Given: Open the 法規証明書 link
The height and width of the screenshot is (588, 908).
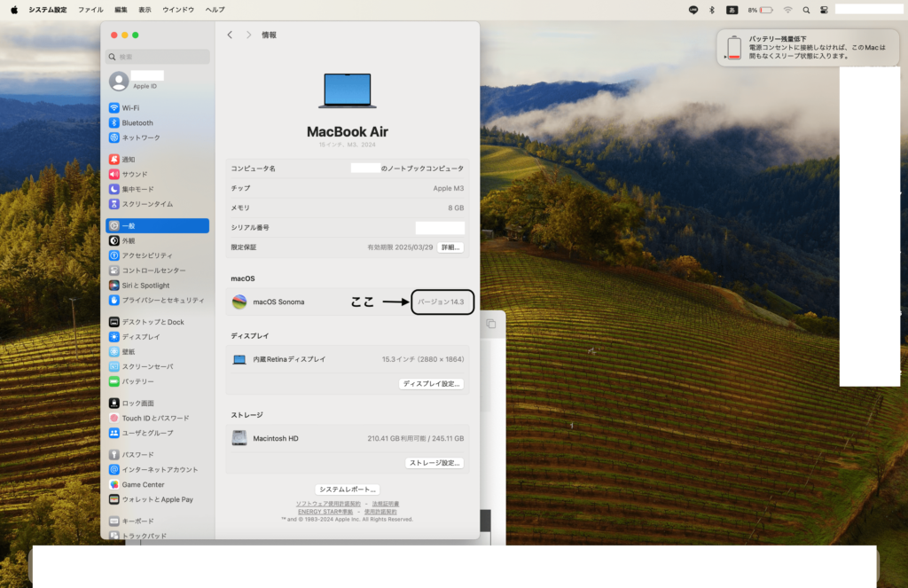Looking at the screenshot, I should (x=386, y=504).
